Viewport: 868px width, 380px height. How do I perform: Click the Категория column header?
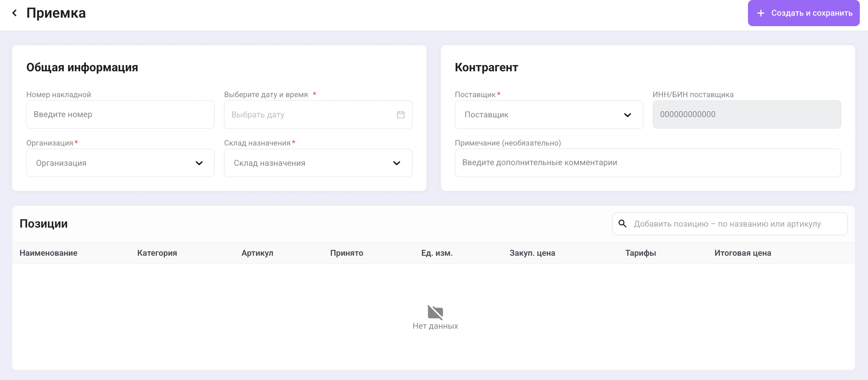[x=157, y=253]
